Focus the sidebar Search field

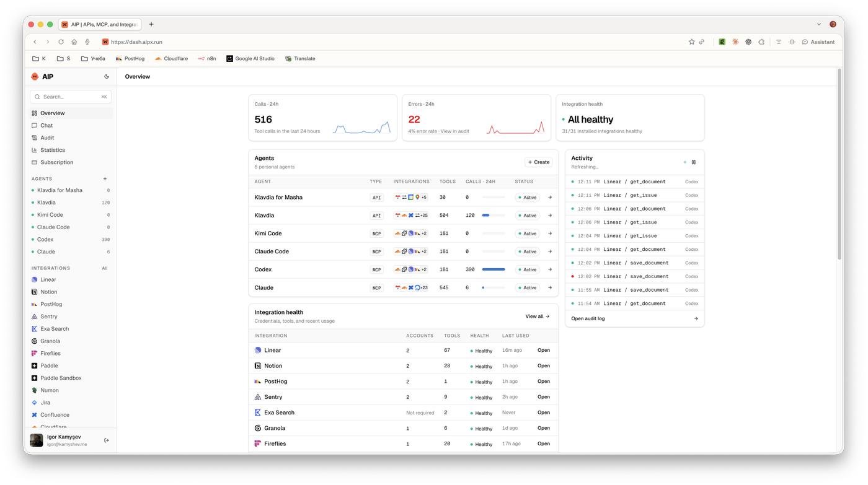(x=71, y=97)
